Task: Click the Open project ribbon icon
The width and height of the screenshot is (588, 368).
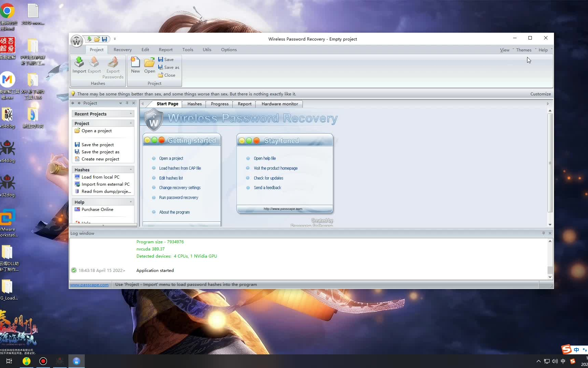Action: pyautogui.click(x=149, y=65)
